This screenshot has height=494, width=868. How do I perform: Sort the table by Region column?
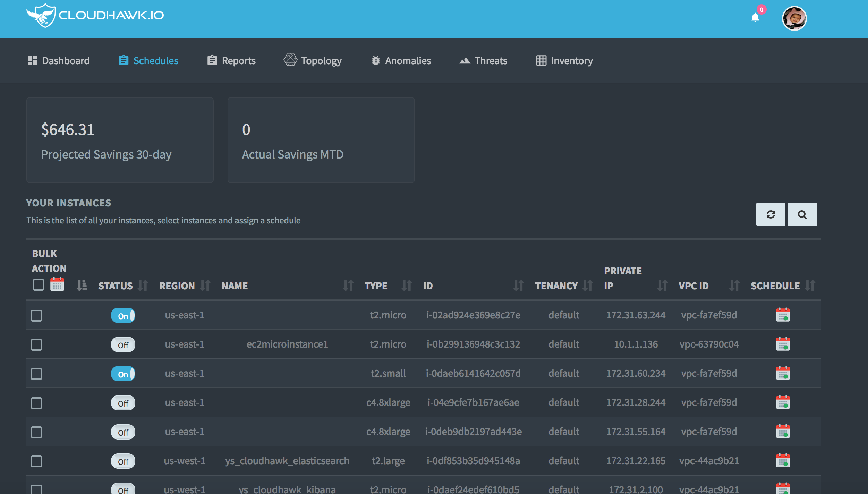click(x=204, y=285)
